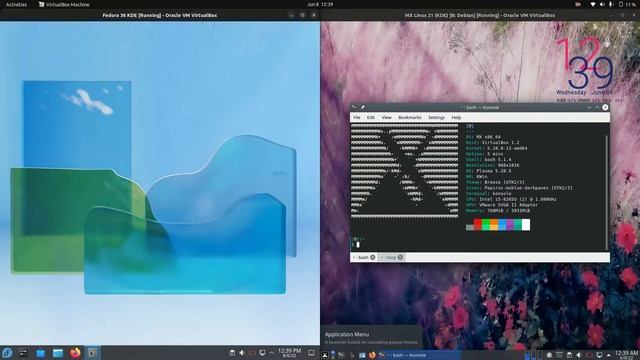Select the bash tab in Konsole

click(x=363, y=257)
